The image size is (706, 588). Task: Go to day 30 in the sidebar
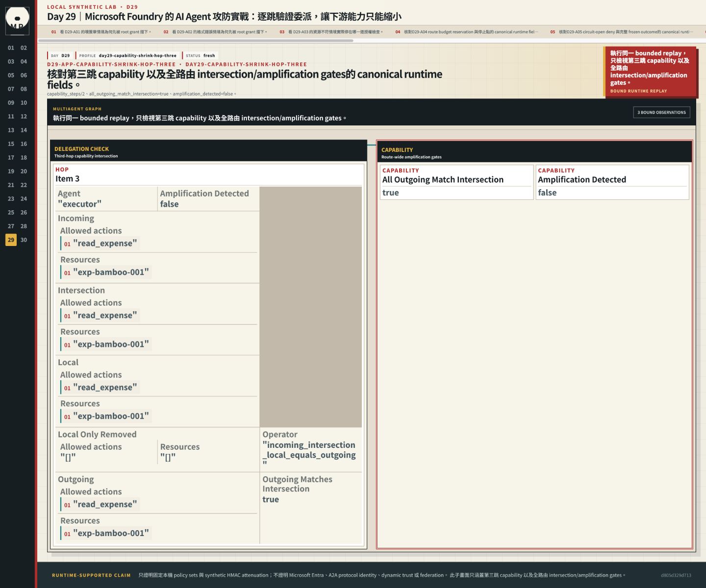pos(24,240)
